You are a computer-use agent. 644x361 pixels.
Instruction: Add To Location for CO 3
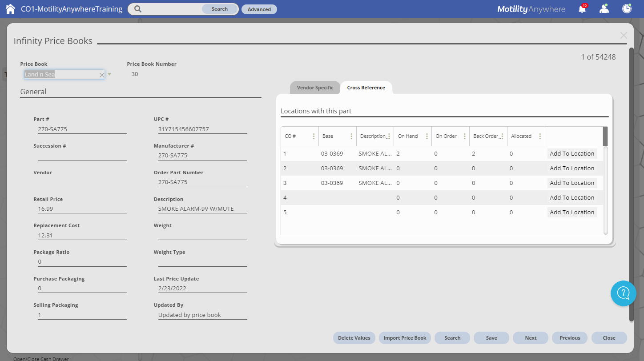(x=572, y=183)
